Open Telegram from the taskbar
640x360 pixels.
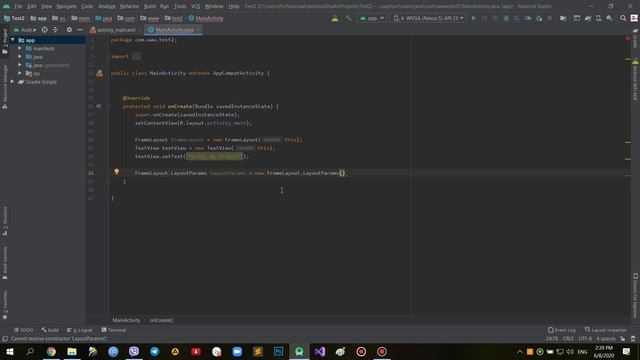pos(154,351)
